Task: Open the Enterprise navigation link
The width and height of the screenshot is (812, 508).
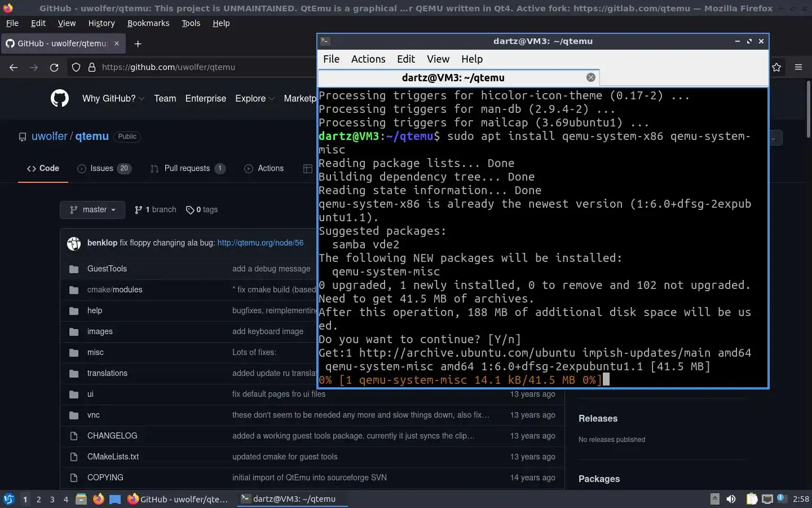Action: pyautogui.click(x=206, y=98)
